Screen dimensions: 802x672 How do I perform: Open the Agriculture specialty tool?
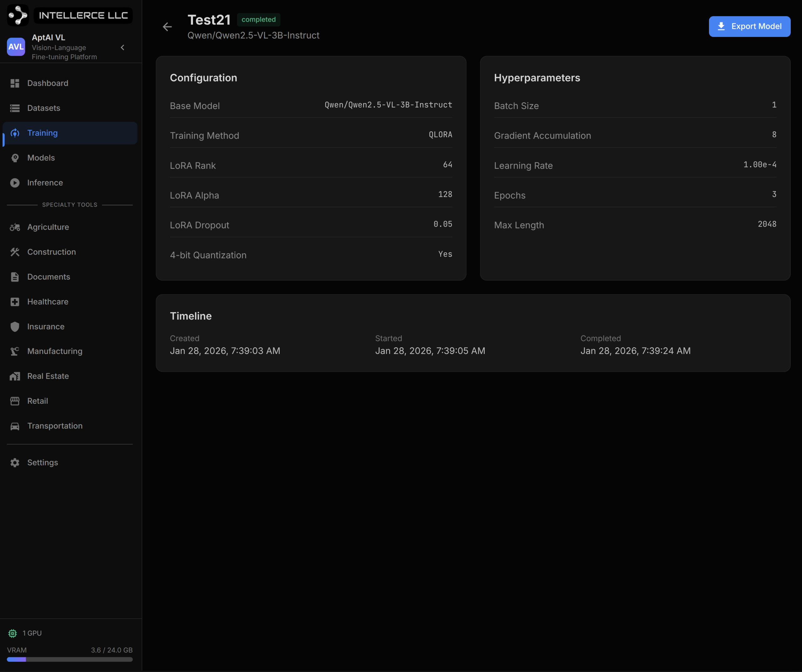70,227
